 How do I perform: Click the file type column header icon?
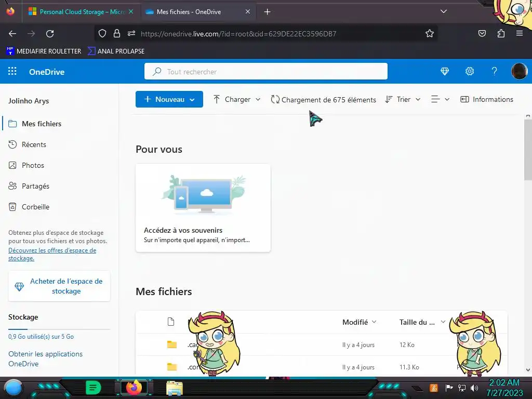[x=171, y=322]
